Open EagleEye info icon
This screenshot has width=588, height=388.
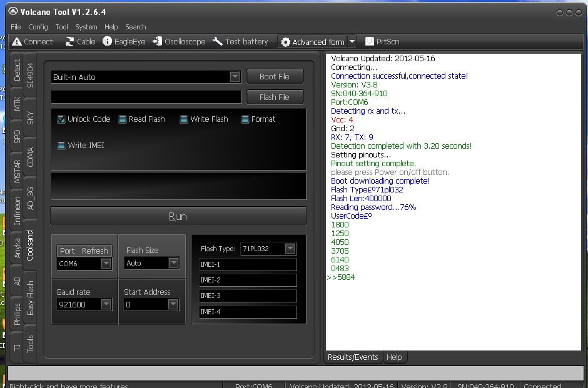pos(107,41)
